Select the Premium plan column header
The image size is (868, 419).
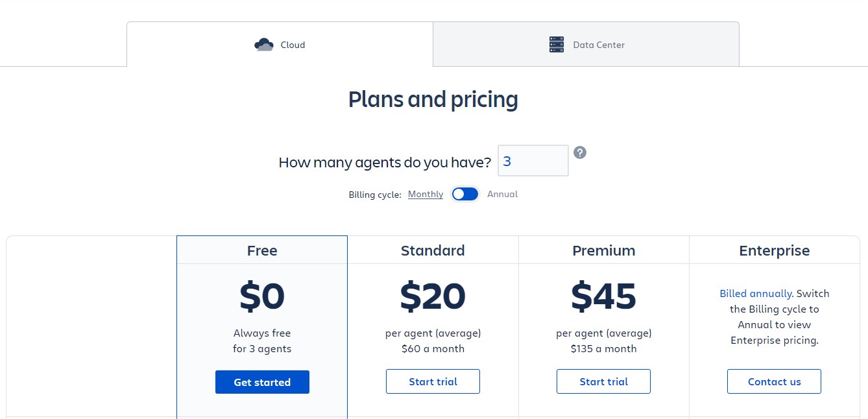pos(603,250)
